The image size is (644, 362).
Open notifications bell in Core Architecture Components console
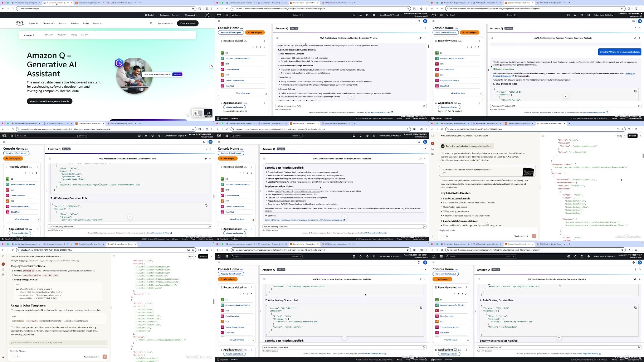click(x=361, y=15)
